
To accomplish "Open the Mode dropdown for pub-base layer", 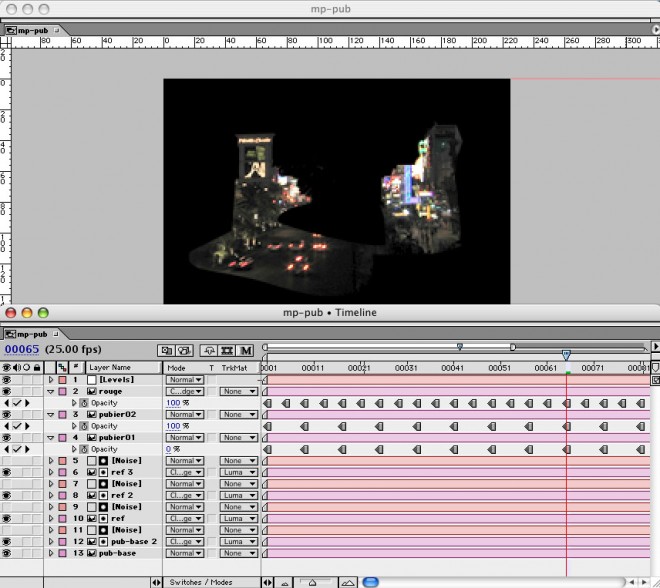I will click(185, 553).
